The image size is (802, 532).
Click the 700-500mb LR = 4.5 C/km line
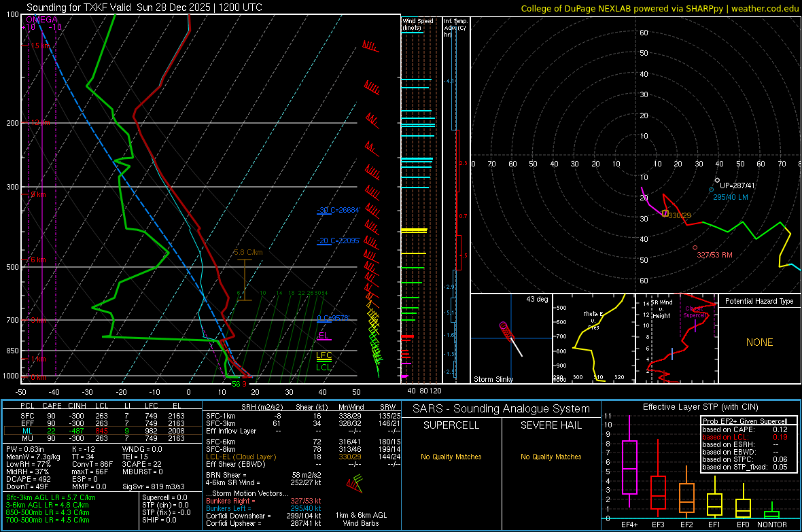[48, 520]
